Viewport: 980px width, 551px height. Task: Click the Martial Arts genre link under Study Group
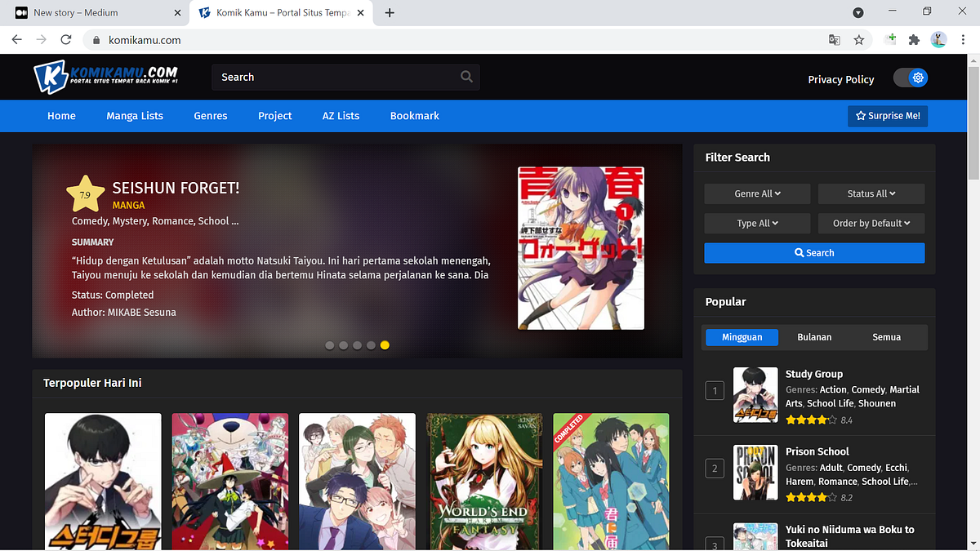(x=853, y=397)
